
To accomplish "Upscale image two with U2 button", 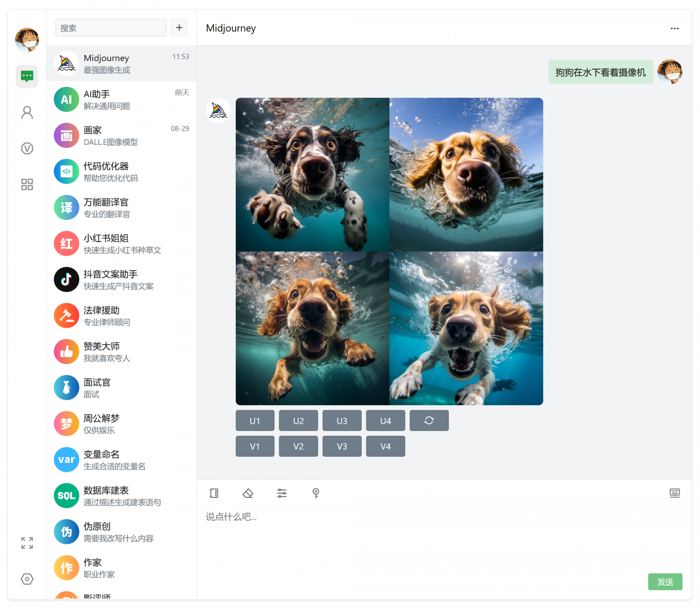I will tap(299, 421).
